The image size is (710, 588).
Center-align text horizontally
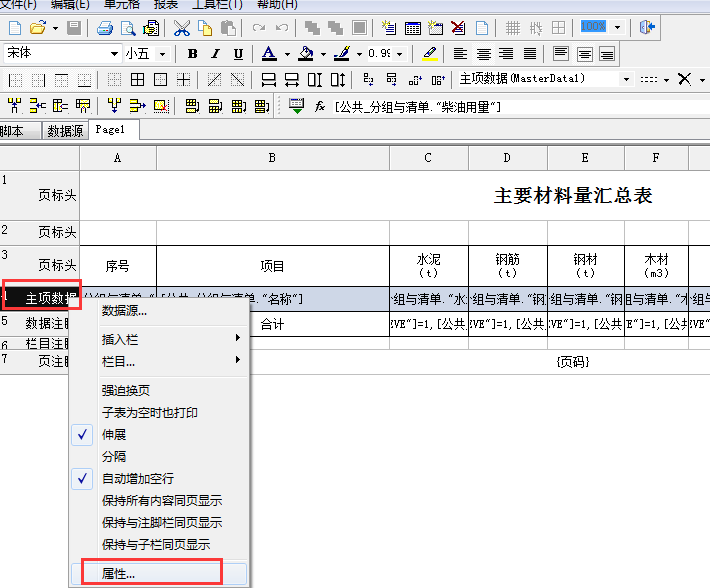(483, 54)
